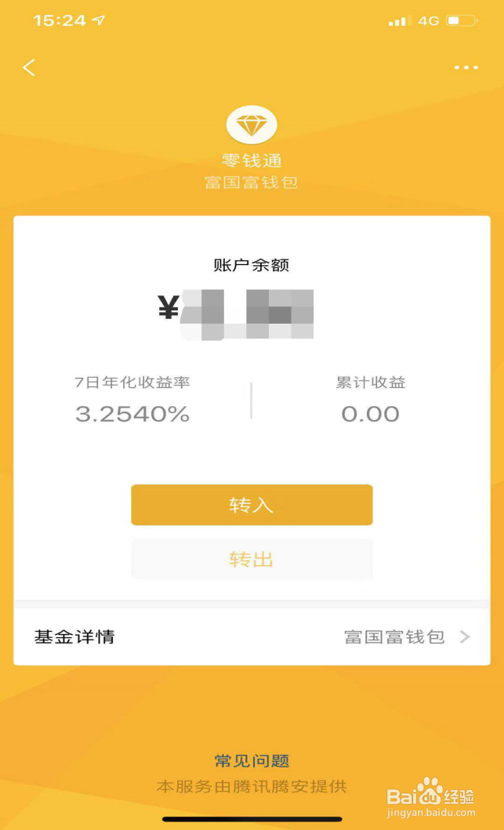Tap the 7日年化收益率 3.2540% value
This screenshot has width=504, height=830.
pyautogui.click(x=132, y=415)
